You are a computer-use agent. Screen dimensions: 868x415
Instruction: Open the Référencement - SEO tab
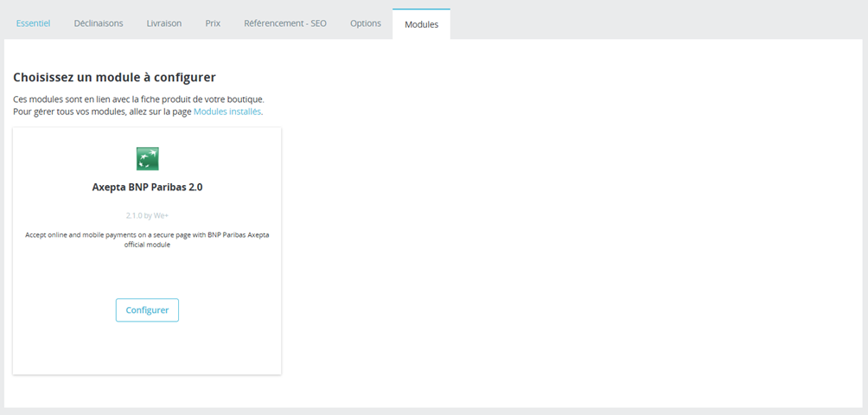(x=285, y=23)
